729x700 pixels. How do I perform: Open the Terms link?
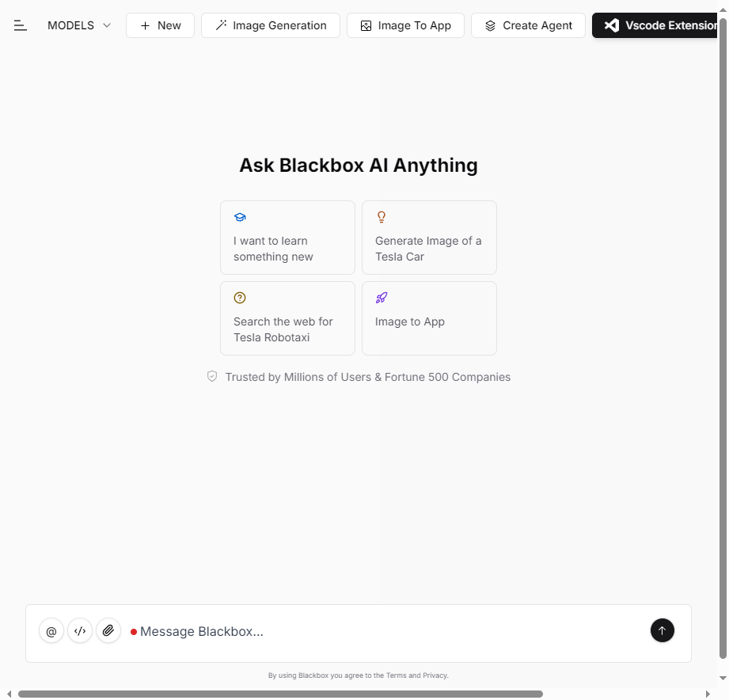click(396, 675)
